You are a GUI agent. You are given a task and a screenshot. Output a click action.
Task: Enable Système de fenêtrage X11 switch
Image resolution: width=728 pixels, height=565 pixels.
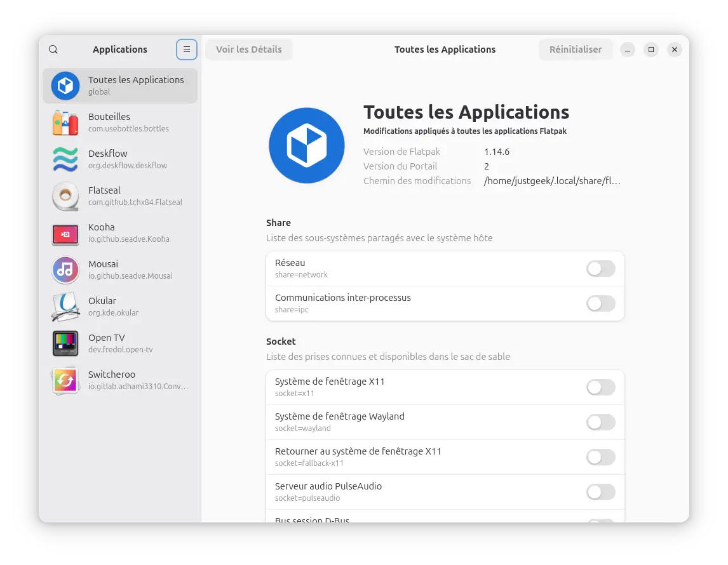tap(601, 387)
